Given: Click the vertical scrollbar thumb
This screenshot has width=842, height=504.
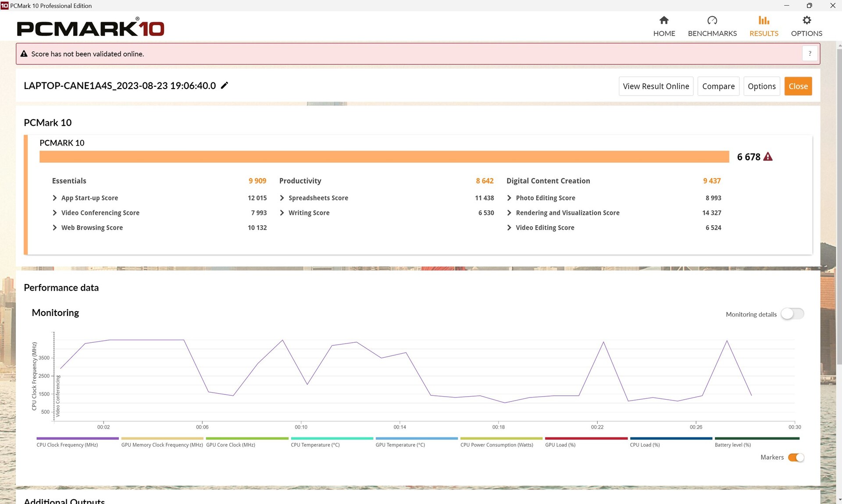Looking at the screenshot, I should tap(839, 206).
